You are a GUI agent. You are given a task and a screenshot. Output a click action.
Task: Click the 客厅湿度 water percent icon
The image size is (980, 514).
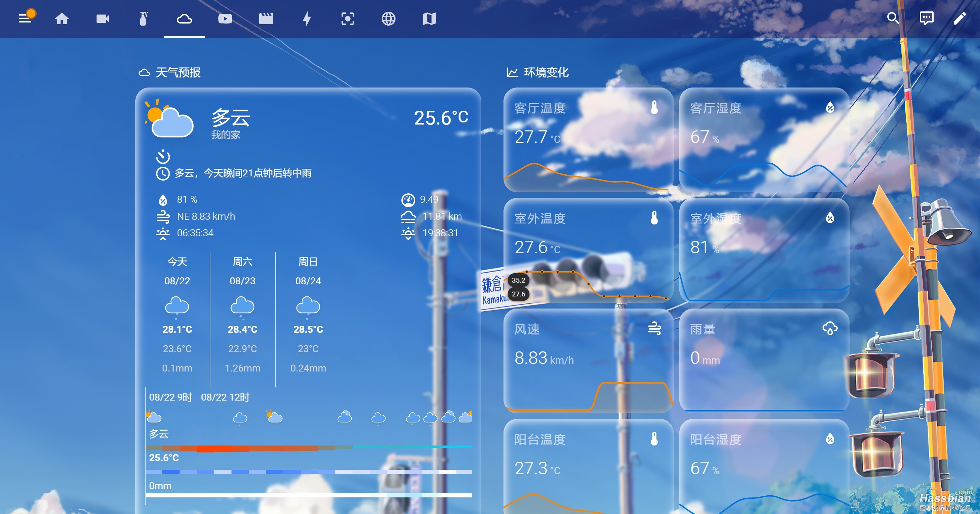(830, 108)
